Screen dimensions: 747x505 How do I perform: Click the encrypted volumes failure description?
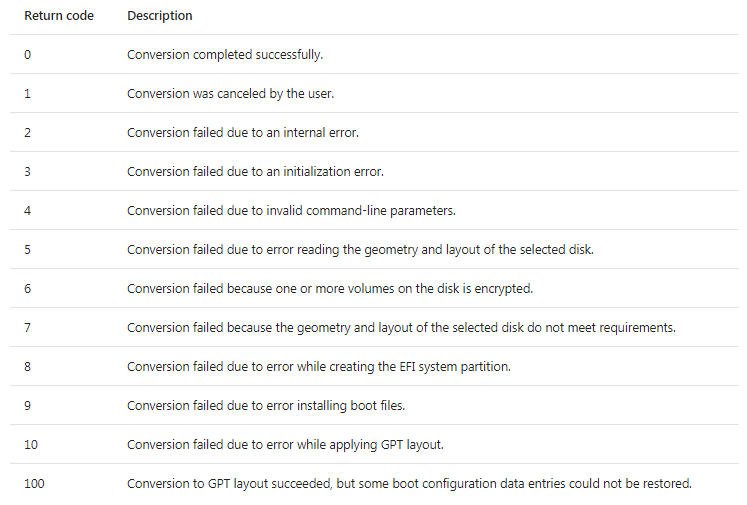tap(330, 289)
